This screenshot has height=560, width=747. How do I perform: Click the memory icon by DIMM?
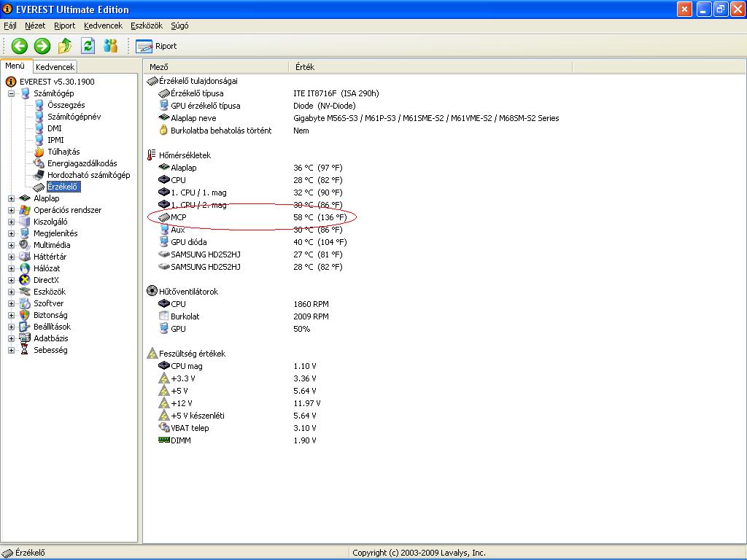pos(164,440)
